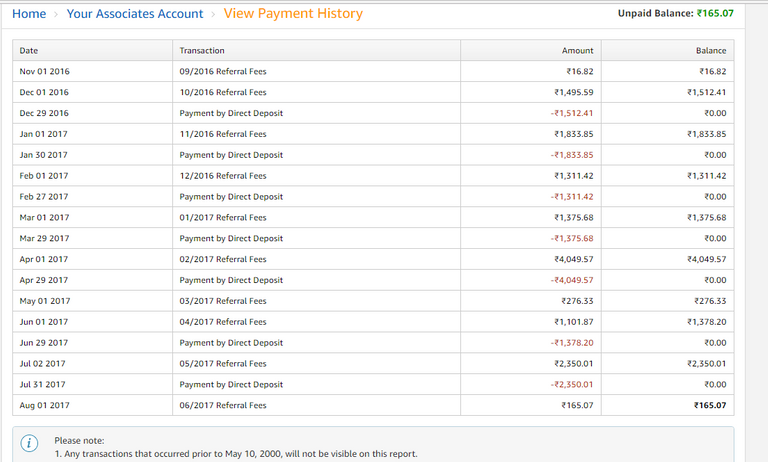Click the Dec 29 2016 Direct Deposit payment
Viewport: 768px width, 462px height.
(x=231, y=113)
